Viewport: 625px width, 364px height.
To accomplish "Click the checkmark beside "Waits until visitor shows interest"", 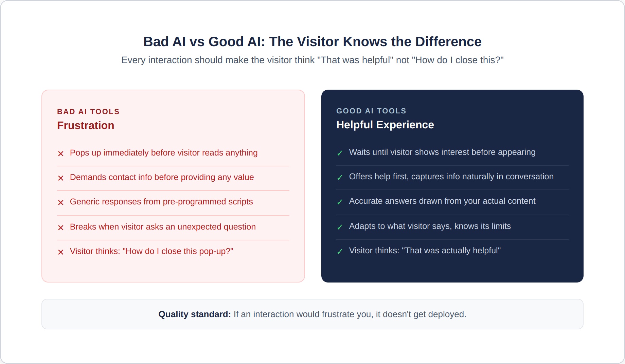I will click(340, 153).
